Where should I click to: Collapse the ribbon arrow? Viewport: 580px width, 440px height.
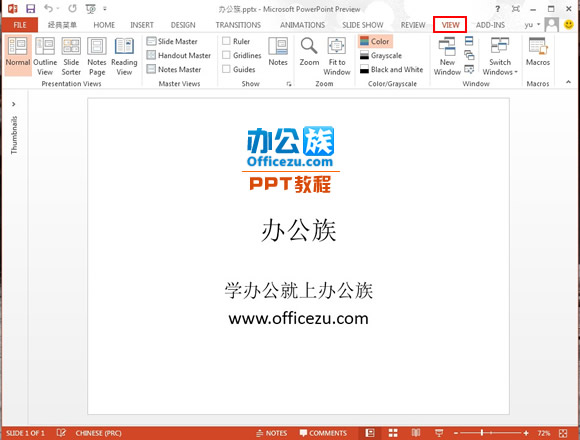[568, 82]
